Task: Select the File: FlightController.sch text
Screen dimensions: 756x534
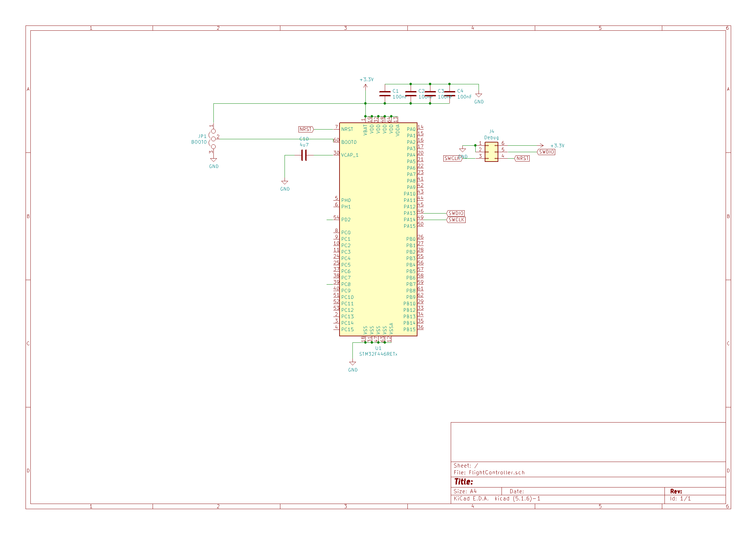Action: coord(489,473)
